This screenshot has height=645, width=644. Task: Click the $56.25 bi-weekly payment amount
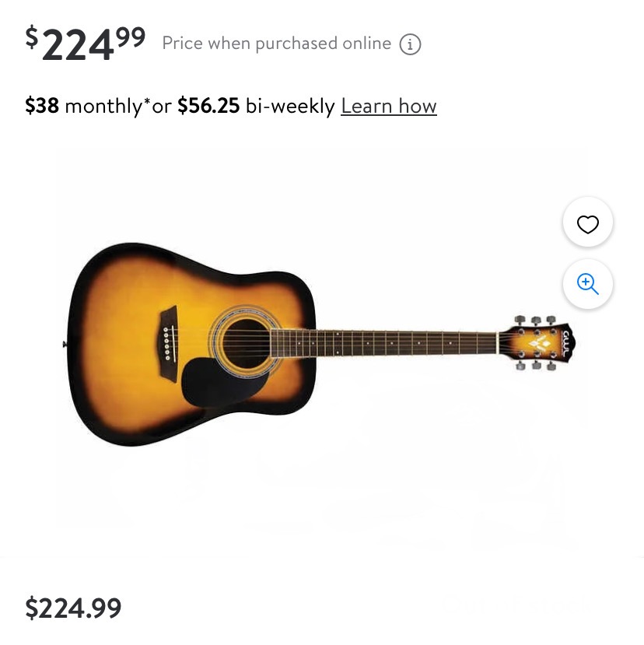(x=208, y=106)
